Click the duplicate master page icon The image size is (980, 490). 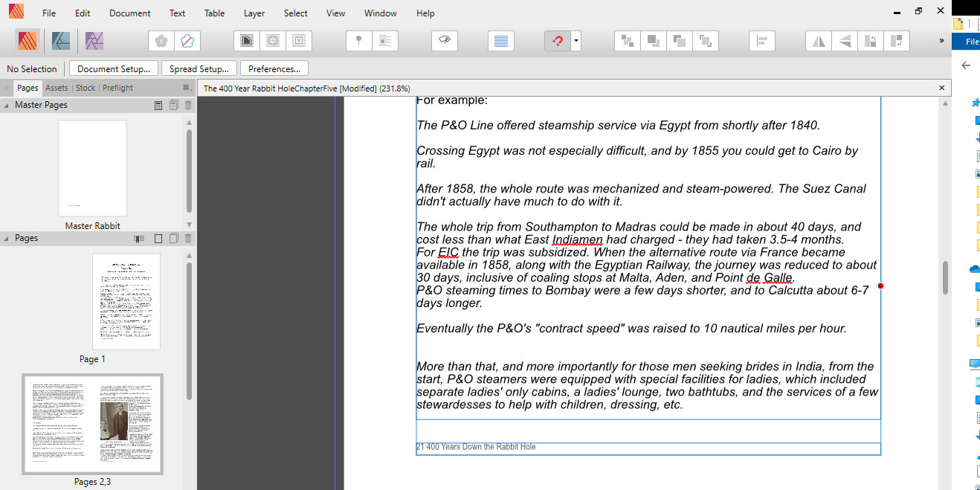(x=173, y=105)
